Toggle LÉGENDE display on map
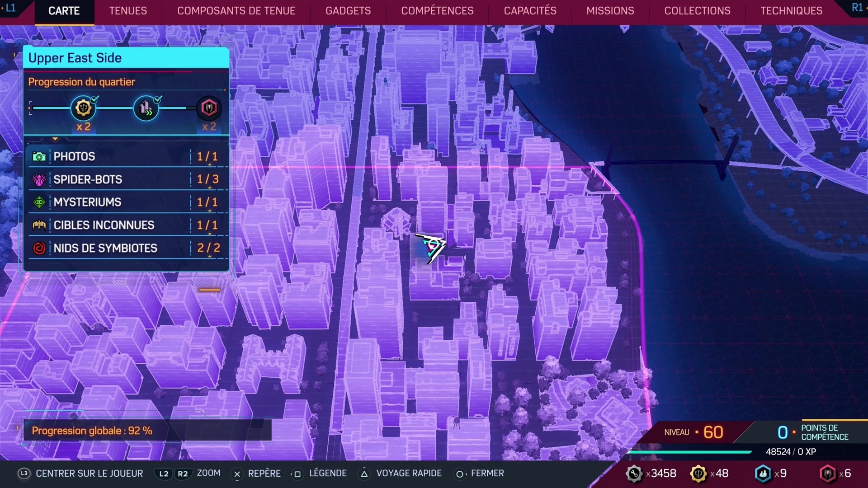868x488 pixels. pyautogui.click(x=329, y=473)
